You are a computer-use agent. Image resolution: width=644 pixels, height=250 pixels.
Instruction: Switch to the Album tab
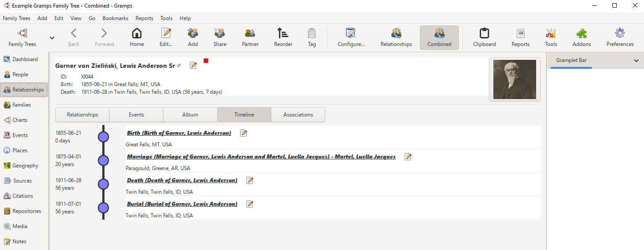(x=190, y=115)
